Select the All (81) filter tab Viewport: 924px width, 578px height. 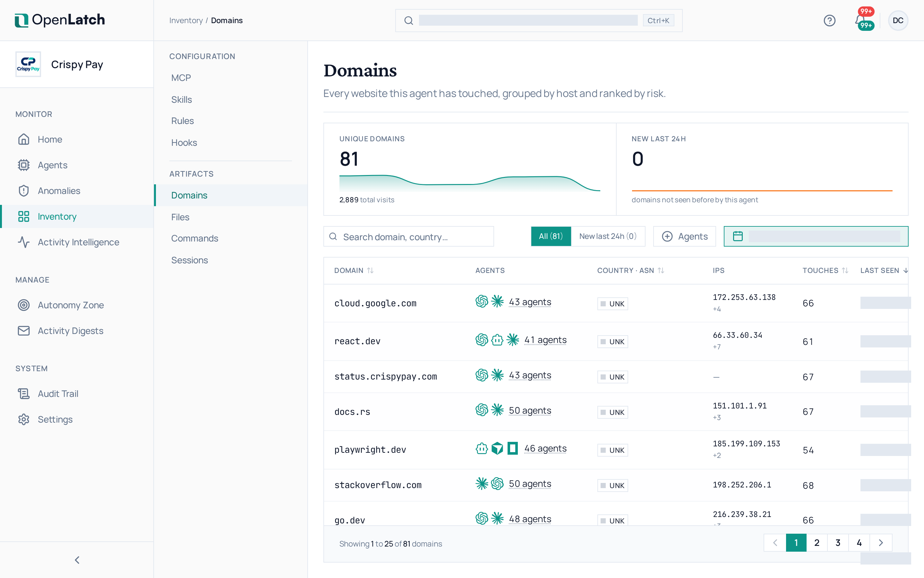[x=551, y=236]
